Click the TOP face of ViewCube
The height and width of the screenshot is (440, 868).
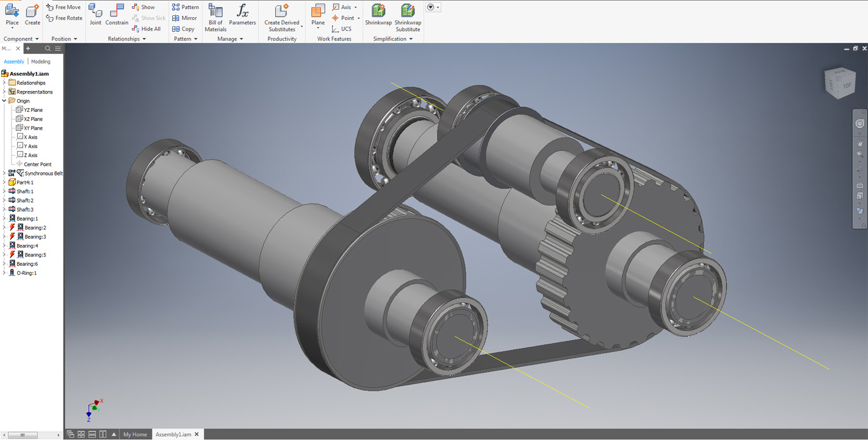(x=846, y=85)
